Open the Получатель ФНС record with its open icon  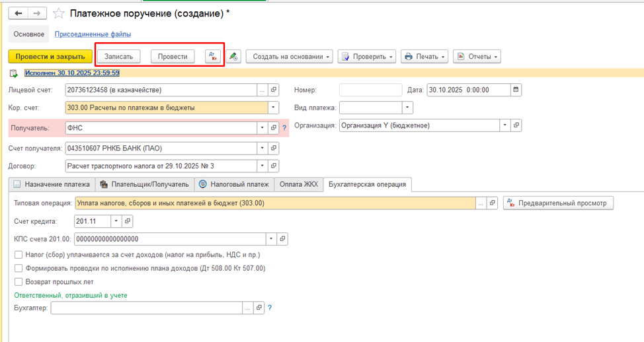pos(274,128)
